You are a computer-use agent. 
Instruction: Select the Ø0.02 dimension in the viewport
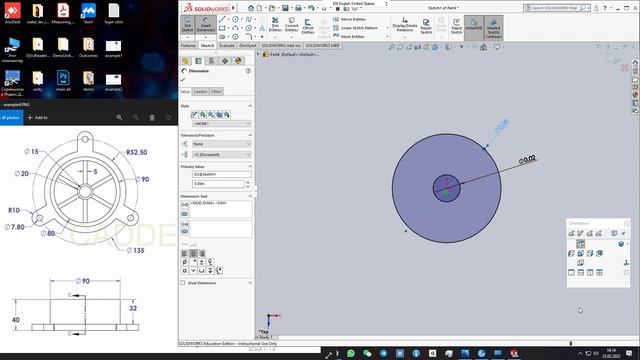[x=527, y=160]
